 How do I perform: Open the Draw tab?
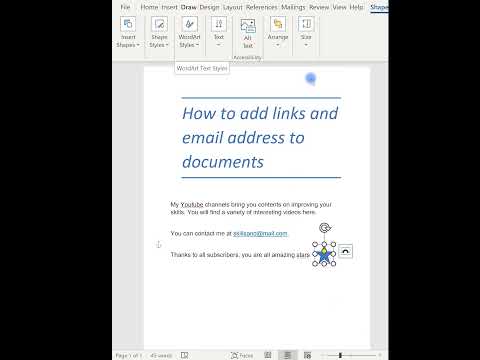[188, 7]
